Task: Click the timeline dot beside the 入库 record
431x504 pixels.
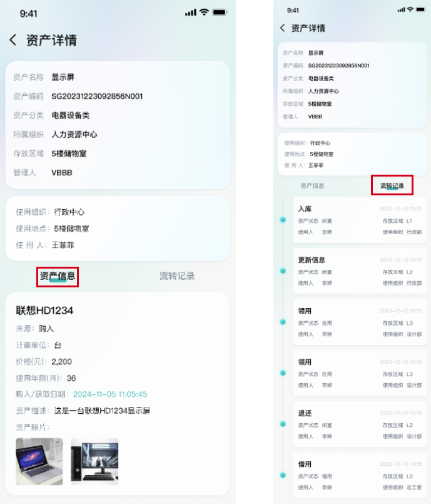Action: [x=283, y=220]
